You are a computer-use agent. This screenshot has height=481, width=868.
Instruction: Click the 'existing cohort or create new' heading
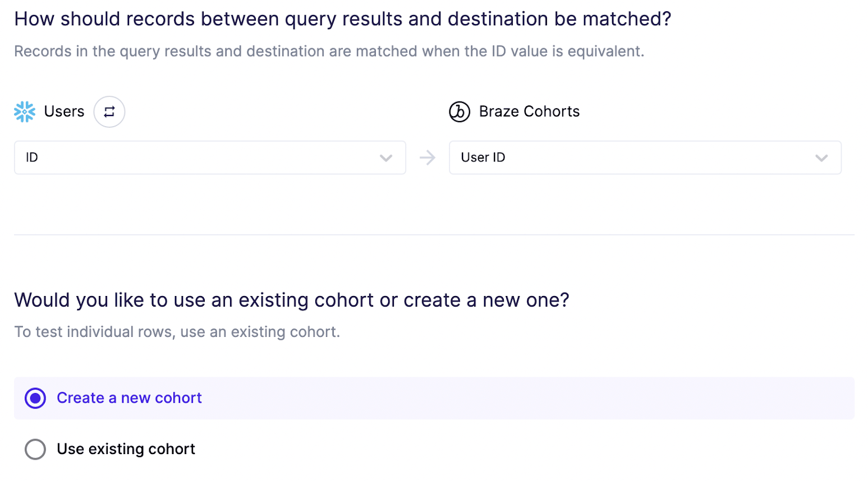[x=291, y=300]
